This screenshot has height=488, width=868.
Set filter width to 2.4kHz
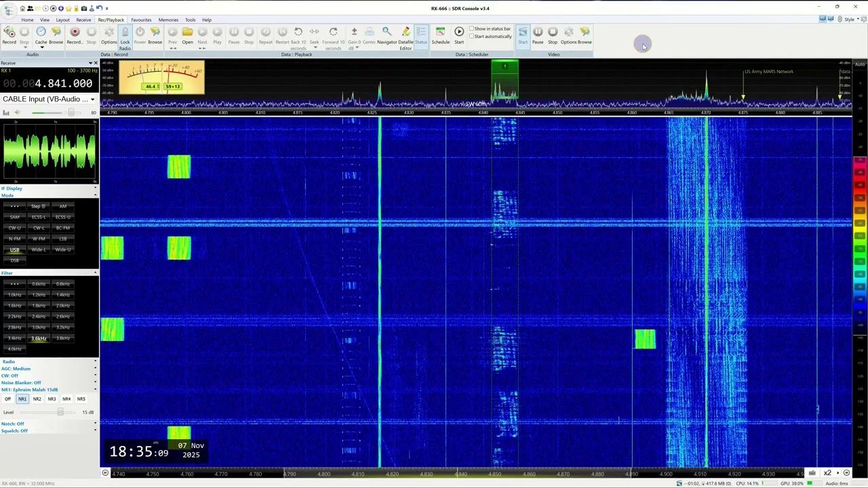click(x=39, y=317)
